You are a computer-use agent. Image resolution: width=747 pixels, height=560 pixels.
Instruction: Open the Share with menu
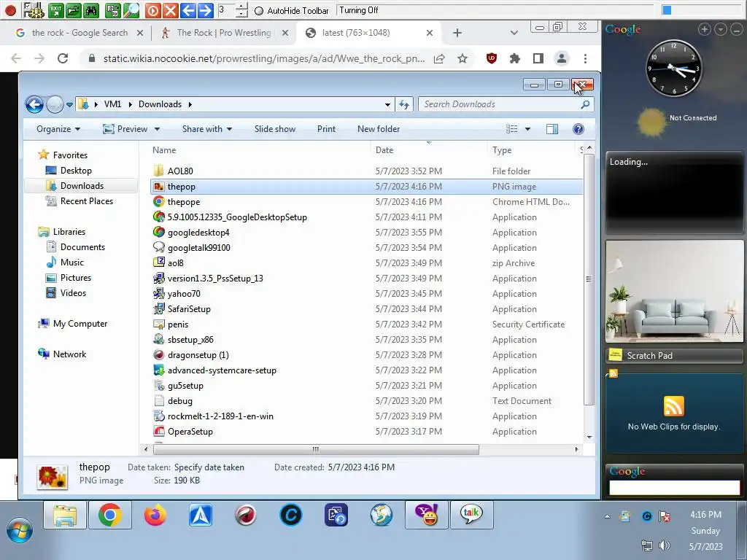[x=206, y=129]
